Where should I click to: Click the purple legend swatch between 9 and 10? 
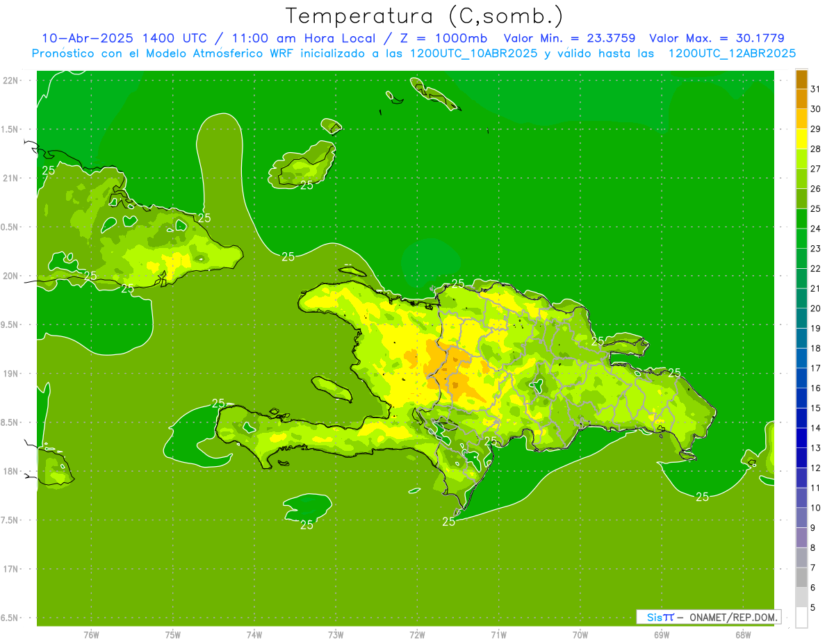pyautogui.click(x=801, y=518)
